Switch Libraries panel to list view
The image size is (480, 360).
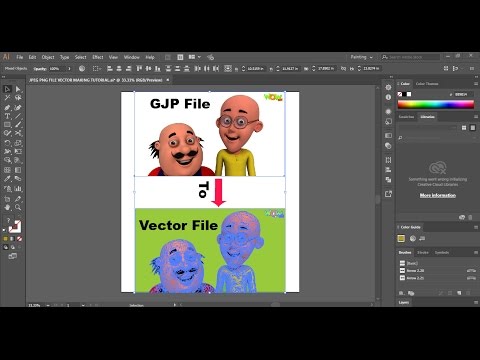pyautogui.click(x=473, y=128)
